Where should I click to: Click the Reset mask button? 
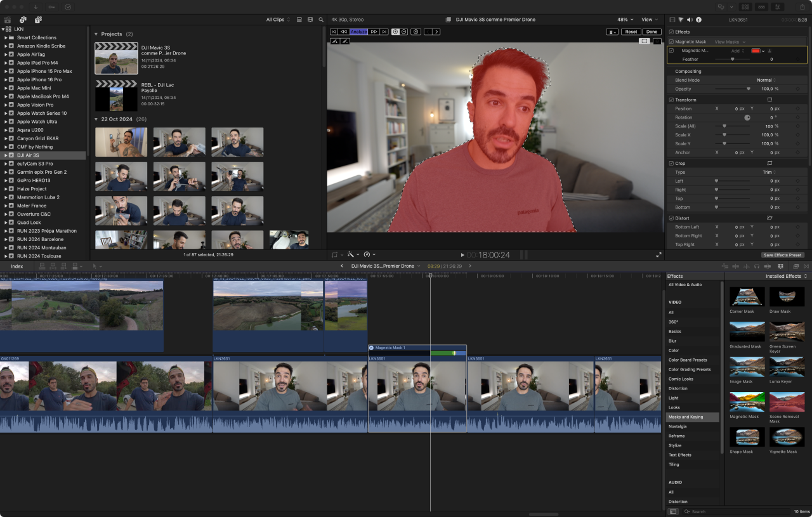point(631,32)
